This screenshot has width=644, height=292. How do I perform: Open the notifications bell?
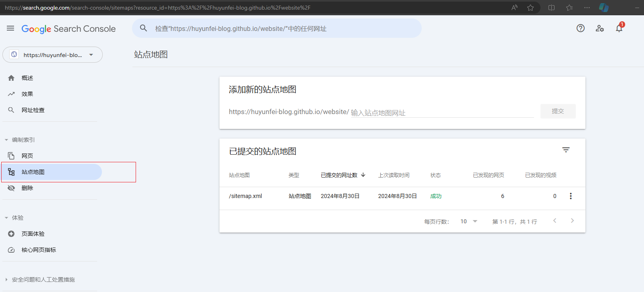pos(619,28)
